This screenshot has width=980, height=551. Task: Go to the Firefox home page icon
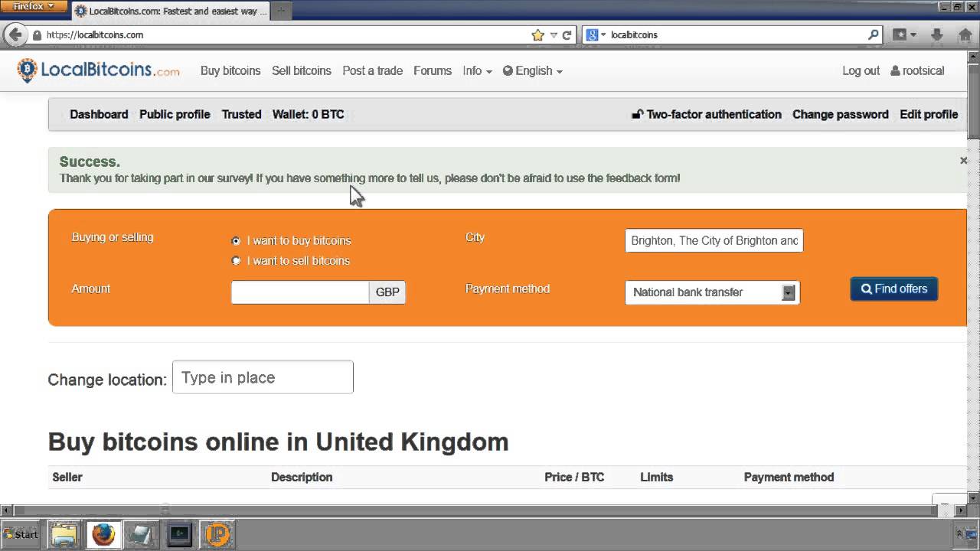coord(965,34)
